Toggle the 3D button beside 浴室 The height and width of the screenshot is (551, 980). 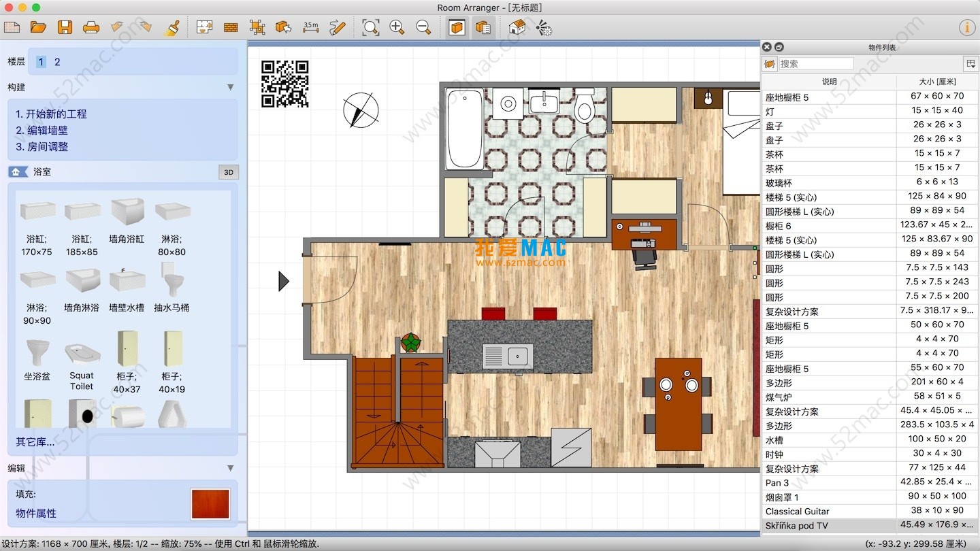coord(229,172)
